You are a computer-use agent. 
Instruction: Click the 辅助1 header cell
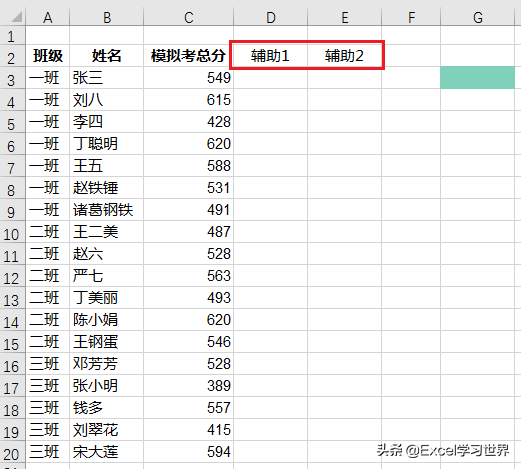[x=271, y=56]
